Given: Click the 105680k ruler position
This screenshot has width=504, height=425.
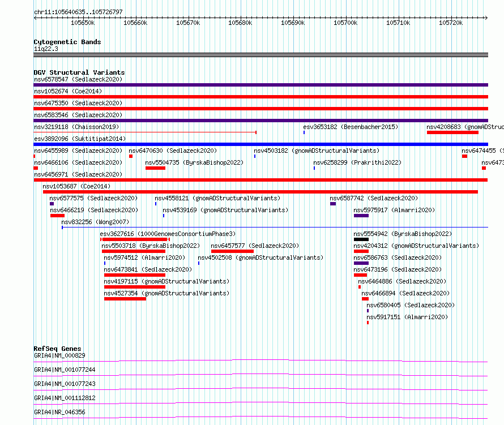Looking at the screenshot, I should pyautogui.click(x=240, y=23).
